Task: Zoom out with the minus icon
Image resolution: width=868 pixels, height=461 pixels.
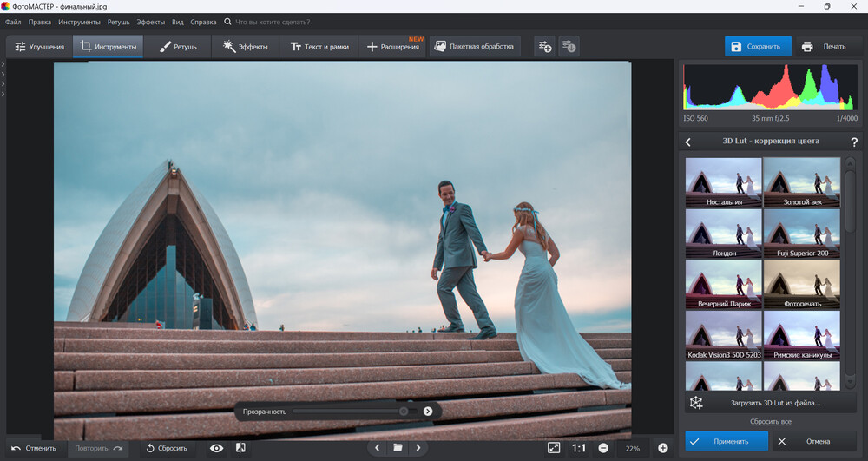Action: click(603, 448)
